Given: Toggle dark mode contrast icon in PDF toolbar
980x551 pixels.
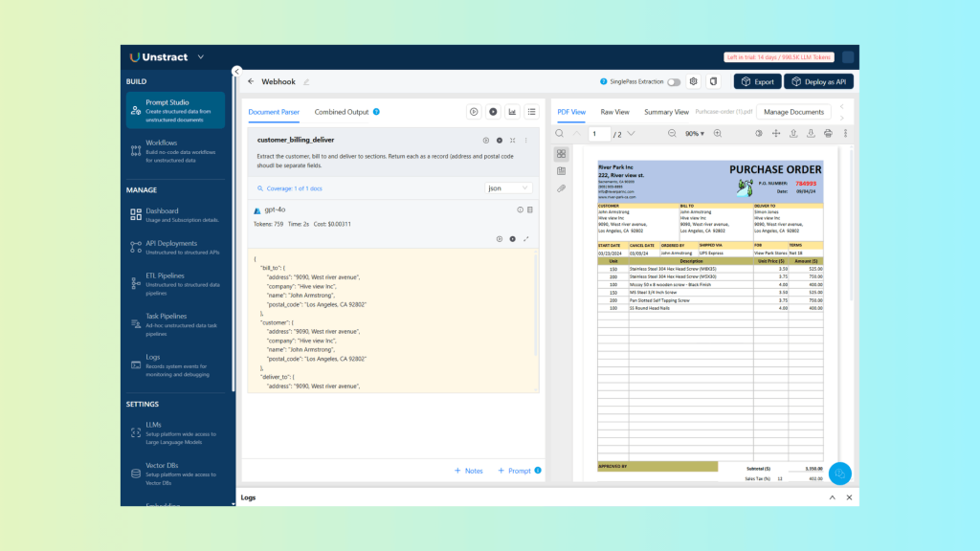Looking at the screenshot, I should click(757, 133).
